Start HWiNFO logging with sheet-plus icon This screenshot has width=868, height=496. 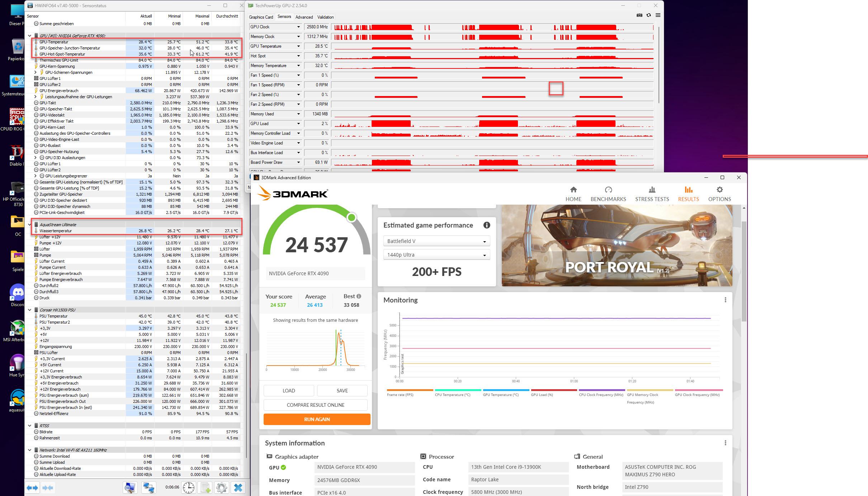[206, 488]
